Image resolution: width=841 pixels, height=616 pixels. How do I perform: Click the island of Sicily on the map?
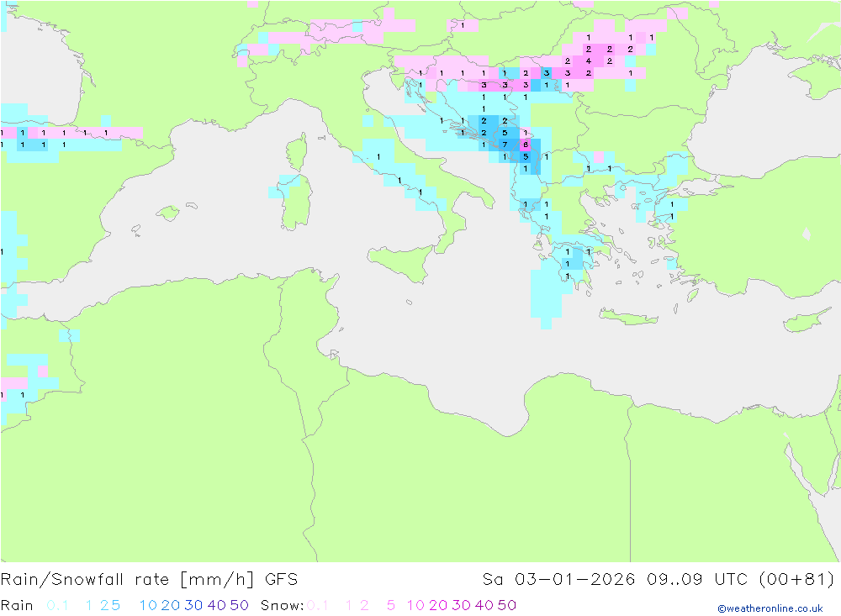[x=404, y=263]
